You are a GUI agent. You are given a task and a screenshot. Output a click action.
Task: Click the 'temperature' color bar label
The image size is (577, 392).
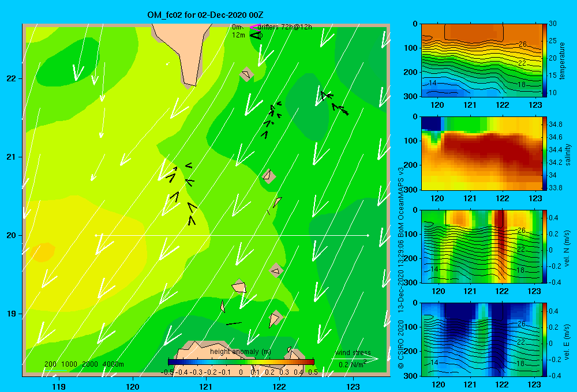point(562,61)
